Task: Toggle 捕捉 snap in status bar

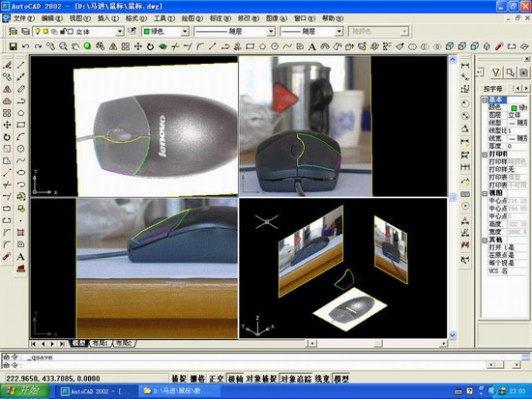Action: [x=179, y=379]
